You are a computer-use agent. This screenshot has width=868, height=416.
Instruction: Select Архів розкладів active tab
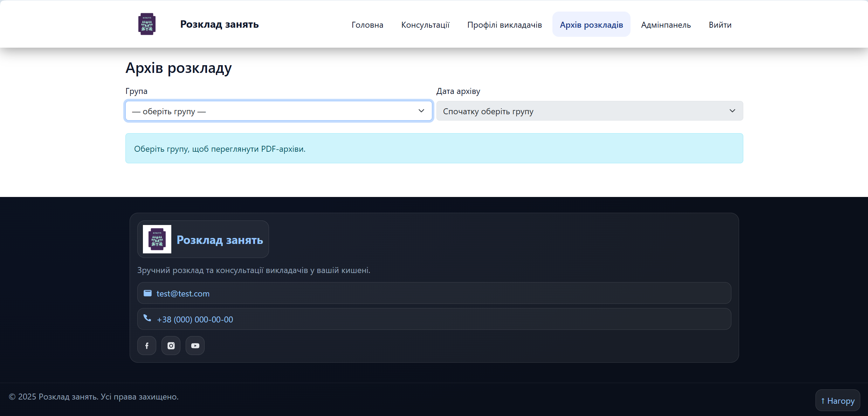591,25
